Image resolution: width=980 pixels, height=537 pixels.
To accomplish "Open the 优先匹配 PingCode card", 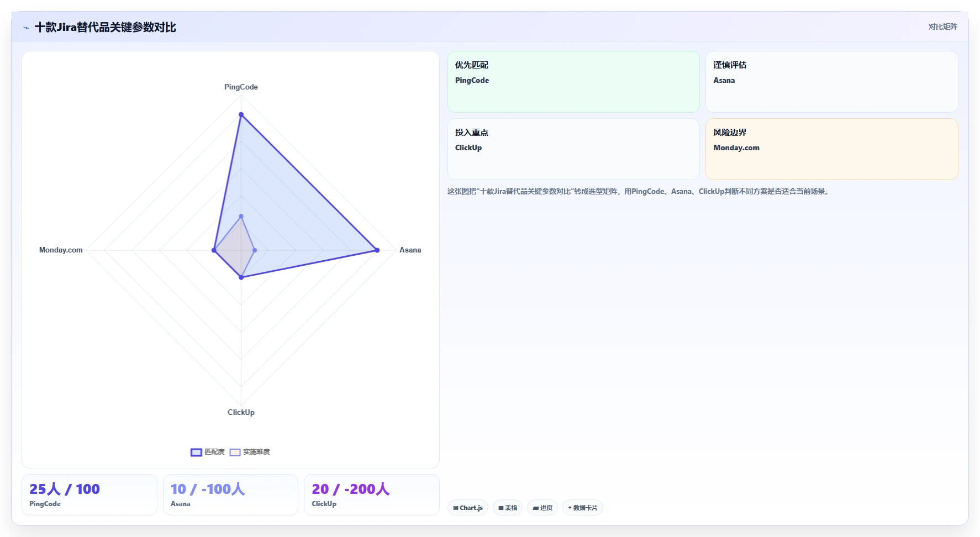I will (573, 82).
